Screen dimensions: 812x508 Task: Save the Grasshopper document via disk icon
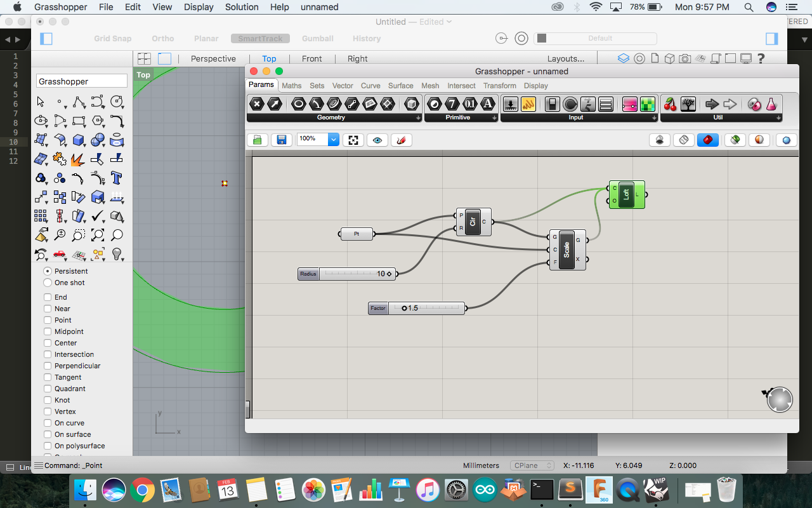282,140
